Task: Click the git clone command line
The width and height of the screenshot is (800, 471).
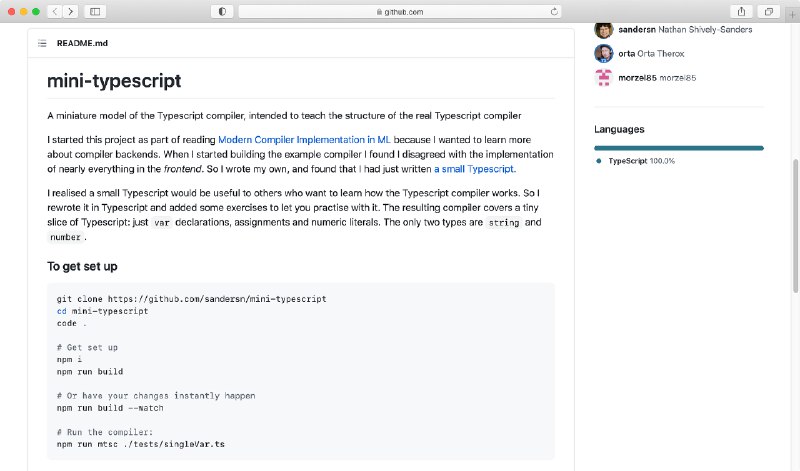Action: pyautogui.click(x=191, y=299)
